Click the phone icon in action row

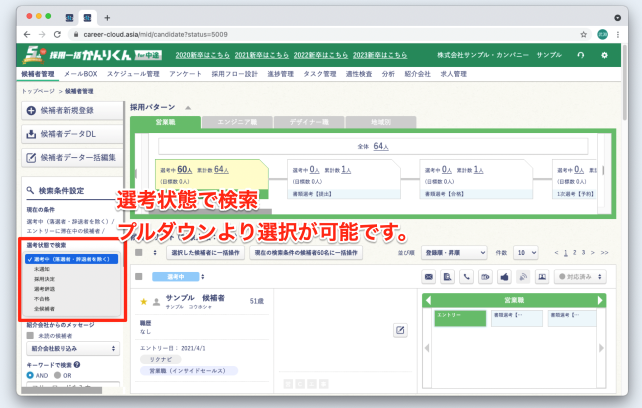[466, 277]
